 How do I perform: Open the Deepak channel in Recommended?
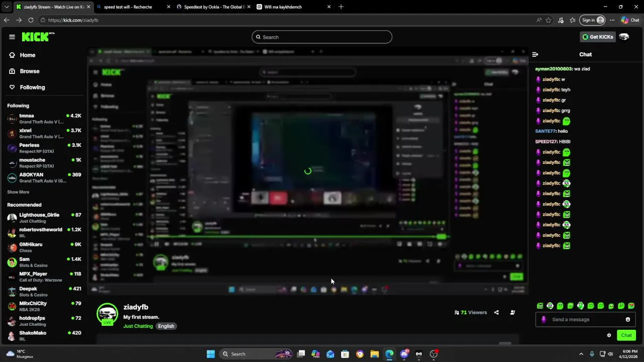(x=44, y=292)
